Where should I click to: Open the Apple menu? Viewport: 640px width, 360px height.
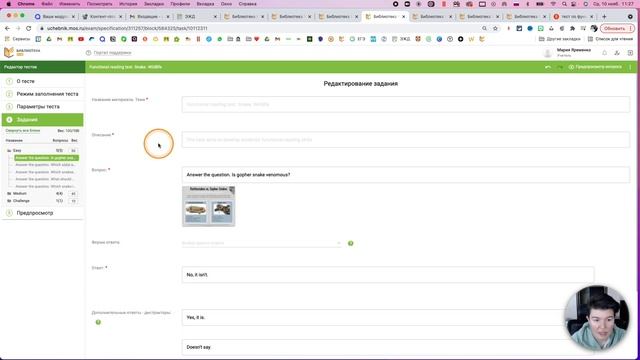click(8, 4)
